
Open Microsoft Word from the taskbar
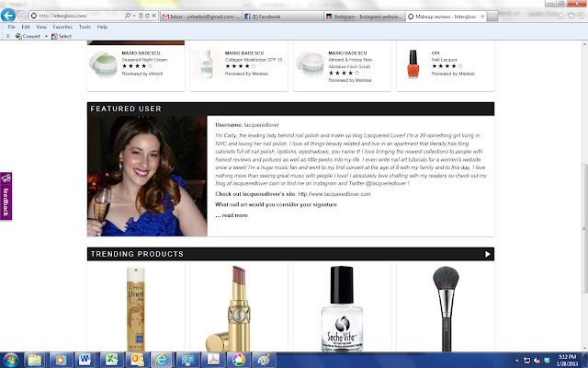click(85, 360)
